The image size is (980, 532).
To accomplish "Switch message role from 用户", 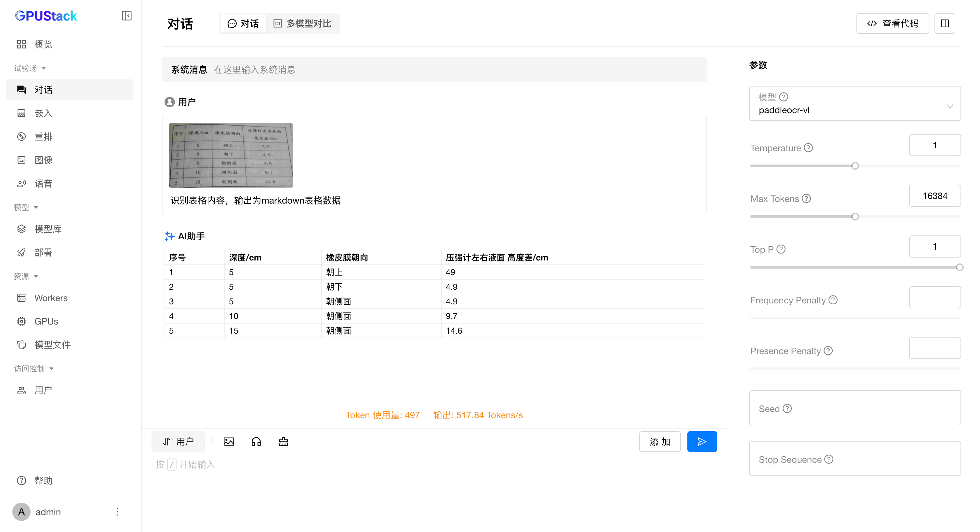I will 178,441.
